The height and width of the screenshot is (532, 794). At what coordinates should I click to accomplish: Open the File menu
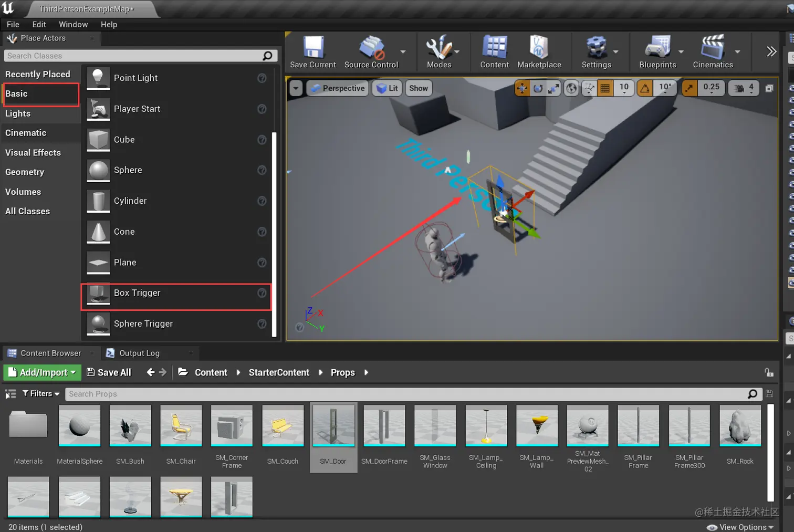[x=13, y=24]
